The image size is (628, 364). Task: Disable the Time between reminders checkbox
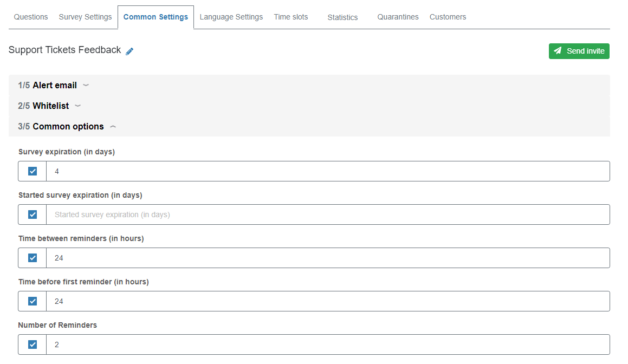pos(33,258)
